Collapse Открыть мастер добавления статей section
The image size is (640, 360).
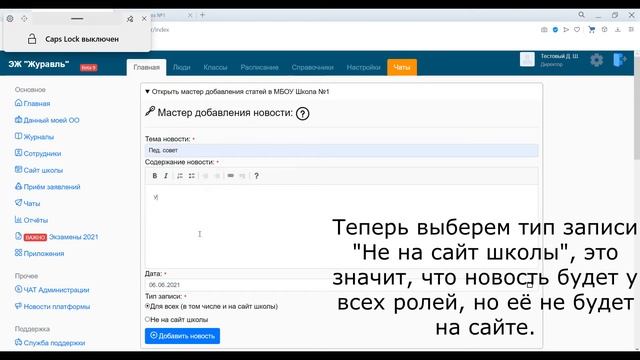[x=237, y=92]
